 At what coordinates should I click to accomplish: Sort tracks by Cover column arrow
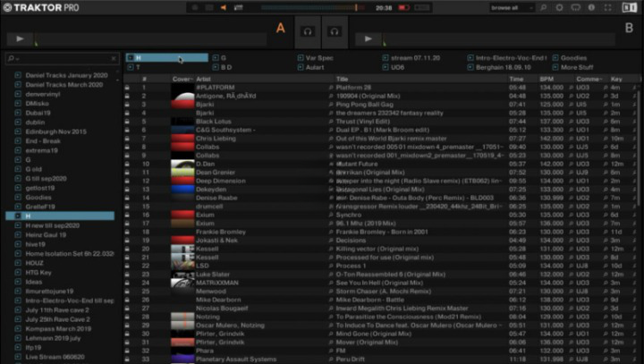coord(191,79)
